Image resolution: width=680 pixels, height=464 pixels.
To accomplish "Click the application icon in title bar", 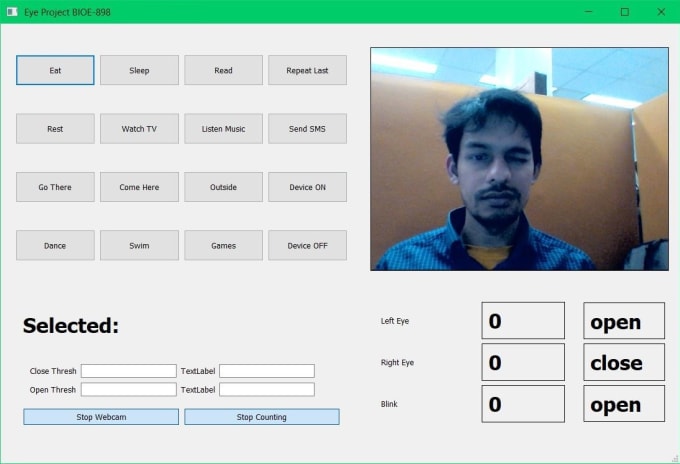I will click(12, 12).
